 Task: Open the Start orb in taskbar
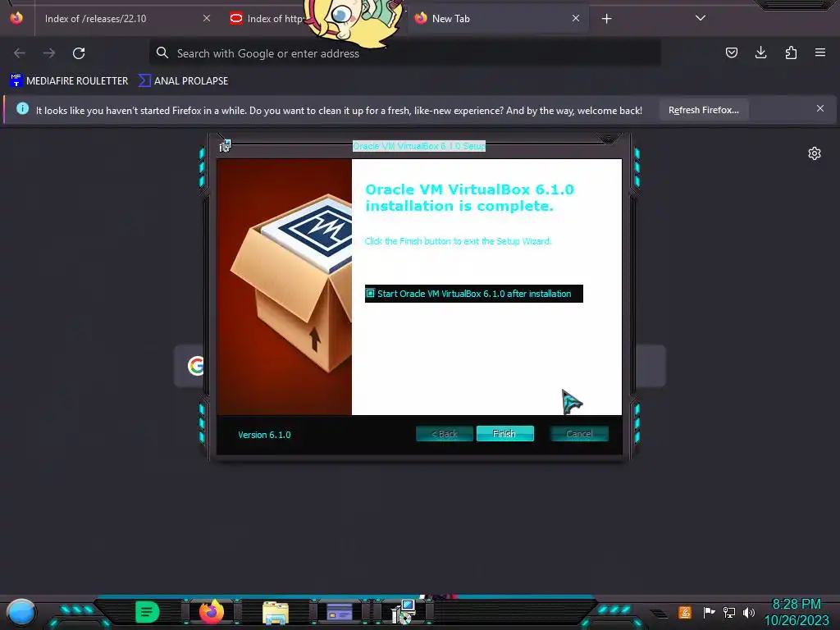pos(21,612)
